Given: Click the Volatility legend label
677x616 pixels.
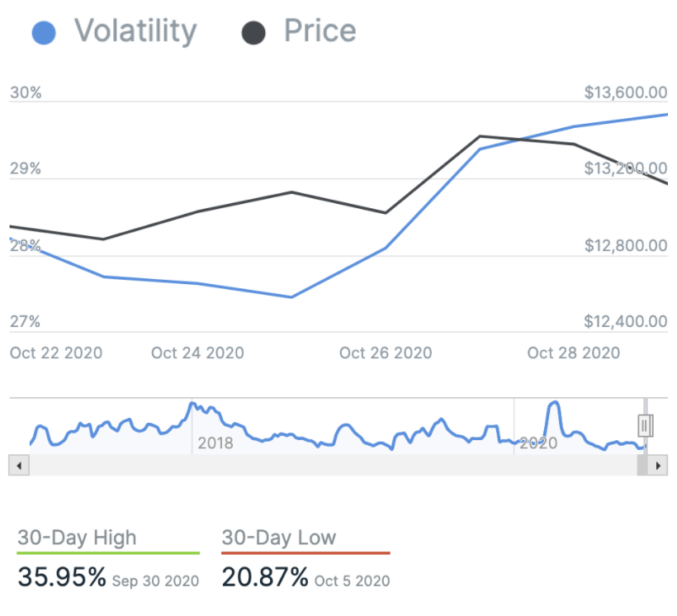Looking at the screenshot, I should click(135, 31).
